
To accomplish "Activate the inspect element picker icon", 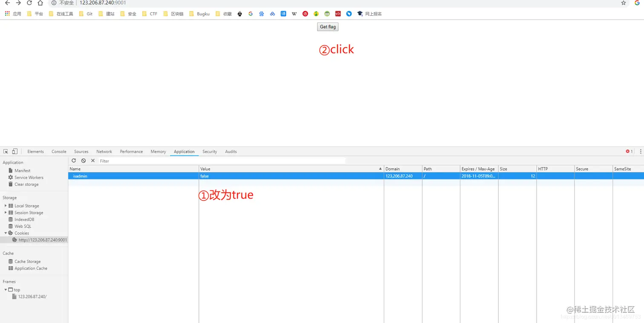I will (6, 151).
